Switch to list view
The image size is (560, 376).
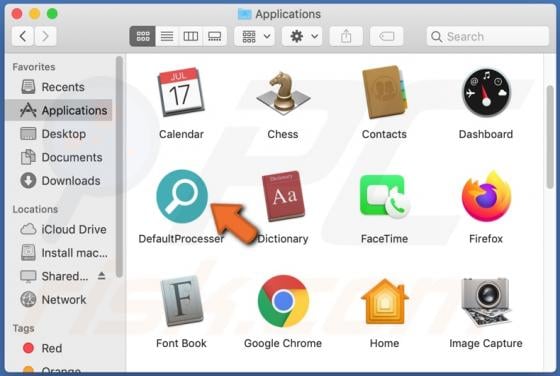pyautogui.click(x=167, y=36)
